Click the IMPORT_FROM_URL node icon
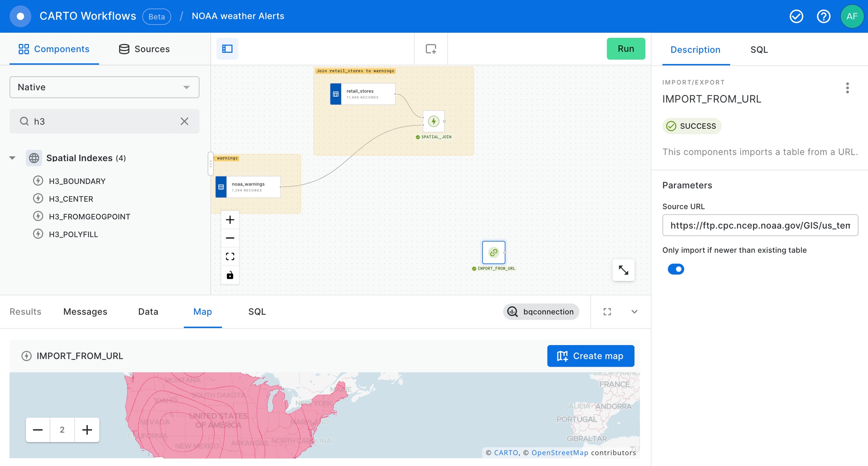Image resolution: width=868 pixels, height=466 pixels. tap(493, 253)
